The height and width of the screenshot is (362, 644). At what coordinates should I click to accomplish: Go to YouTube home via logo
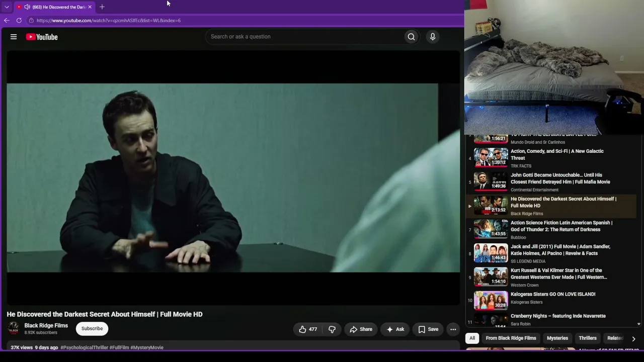pos(42,37)
